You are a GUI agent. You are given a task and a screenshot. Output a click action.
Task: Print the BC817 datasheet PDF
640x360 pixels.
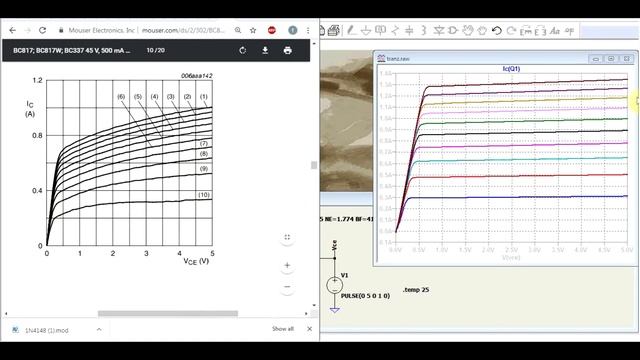[x=287, y=50]
